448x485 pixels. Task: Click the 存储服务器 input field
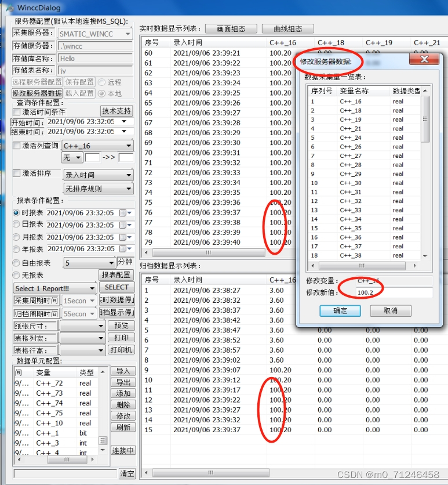(95, 46)
